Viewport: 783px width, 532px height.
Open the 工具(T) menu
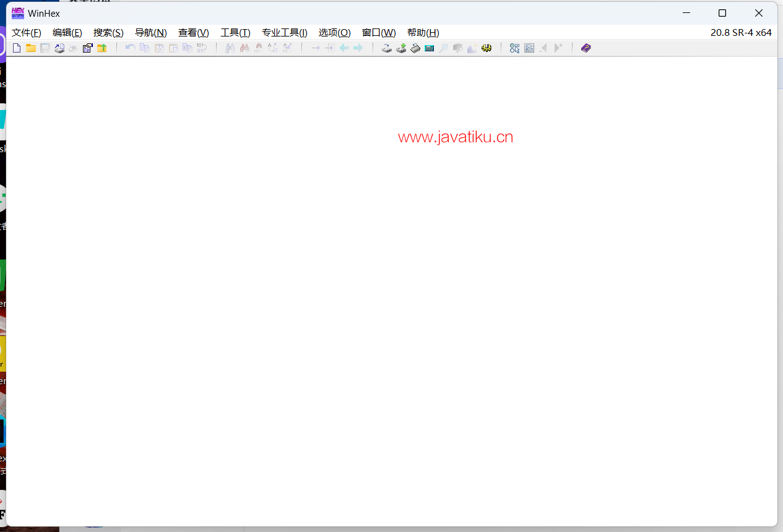click(x=236, y=33)
